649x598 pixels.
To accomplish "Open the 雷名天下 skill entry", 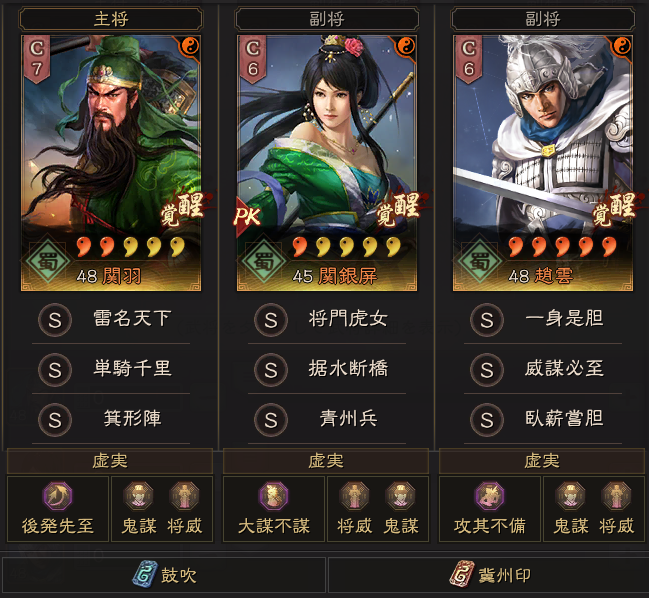I will pos(111,319).
